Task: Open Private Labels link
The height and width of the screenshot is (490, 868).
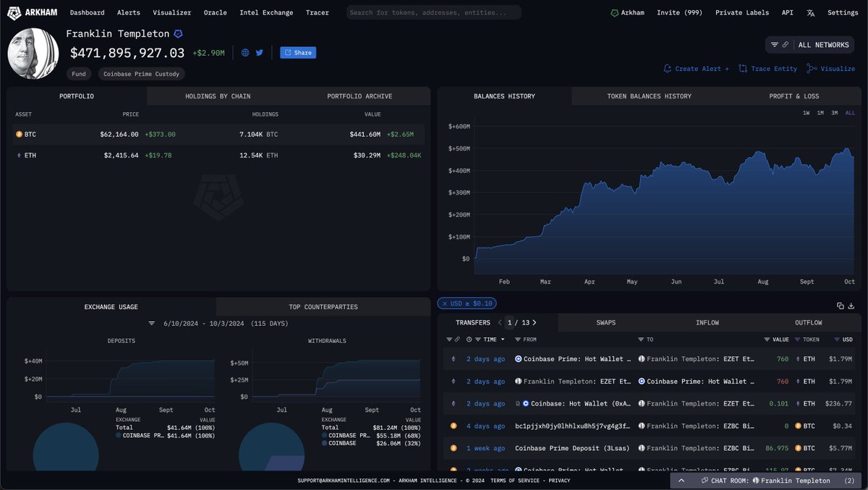Action: pos(742,12)
